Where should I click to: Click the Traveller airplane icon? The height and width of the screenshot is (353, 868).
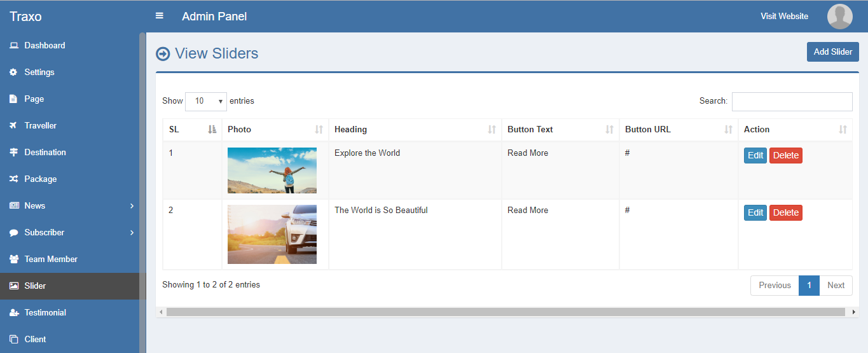point(13,126)
